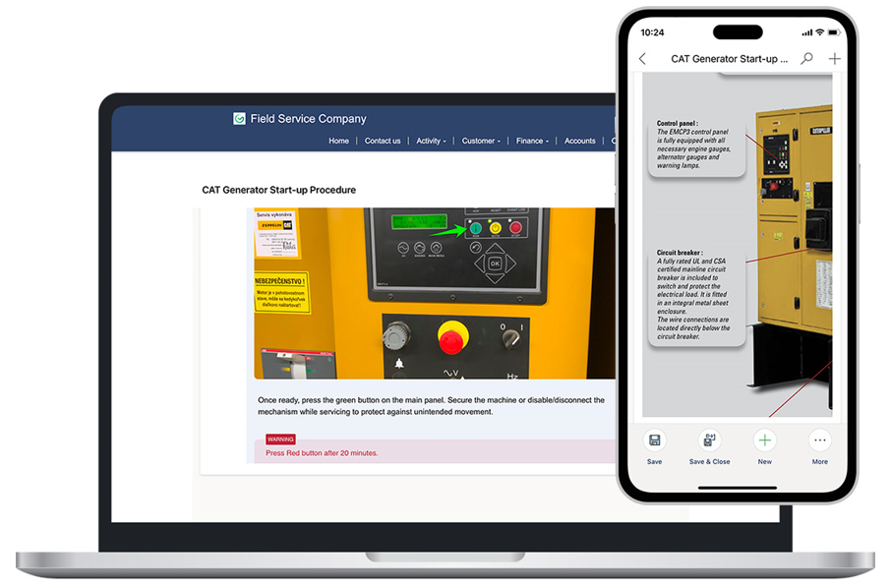Go to the Home menu item

coord(338,141)
